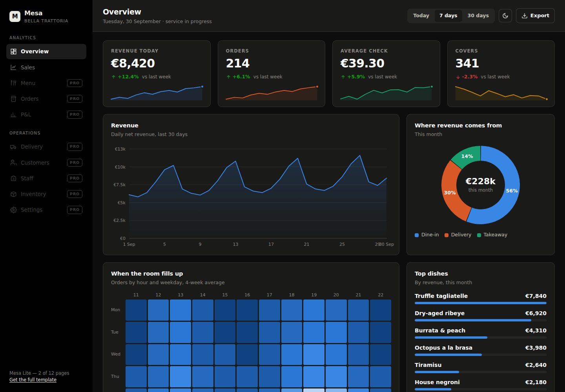Viewport: 565px width, 392px height.
Task: Click the Average Check value €39.30
Action: [363, 63]
